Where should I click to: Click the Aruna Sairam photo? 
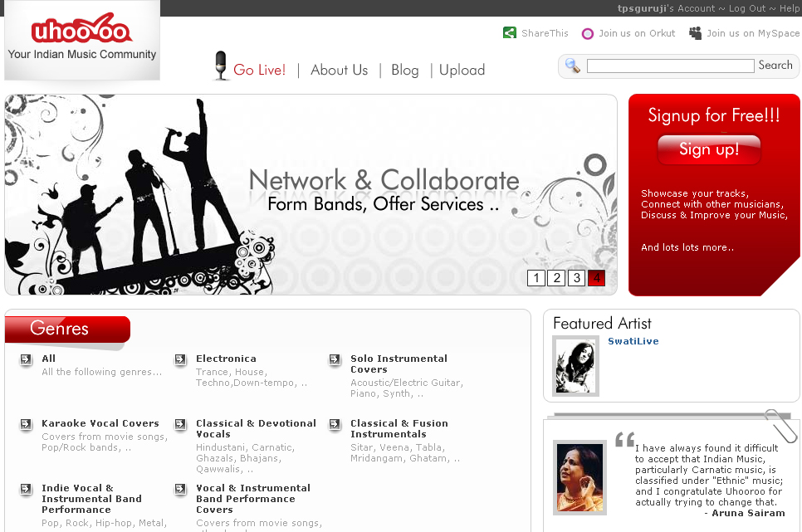[579, 478]
